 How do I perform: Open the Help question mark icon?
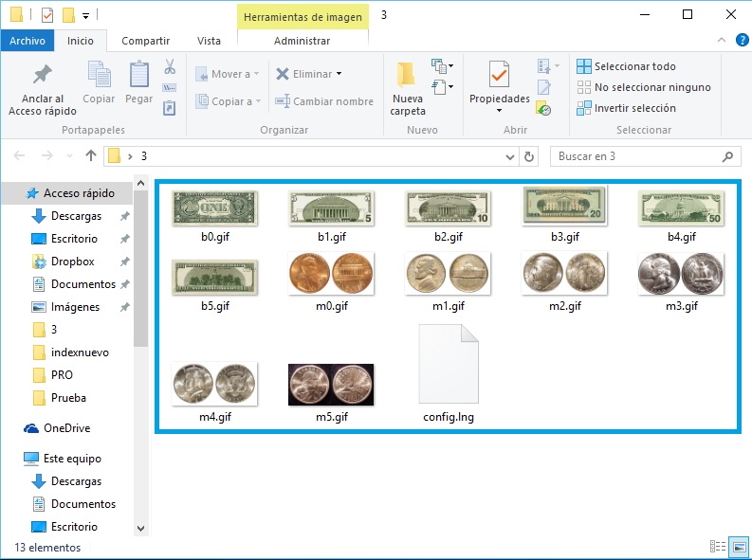click(742, 40)
